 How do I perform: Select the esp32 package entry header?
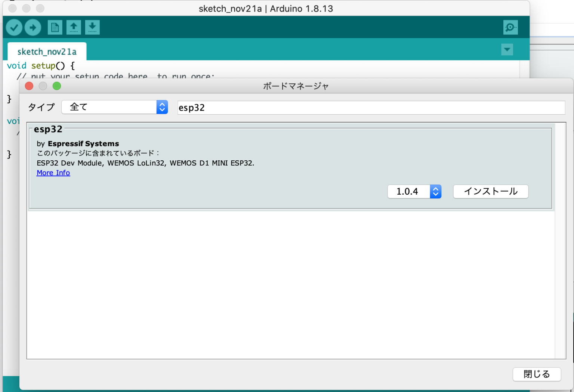point(48,129)
